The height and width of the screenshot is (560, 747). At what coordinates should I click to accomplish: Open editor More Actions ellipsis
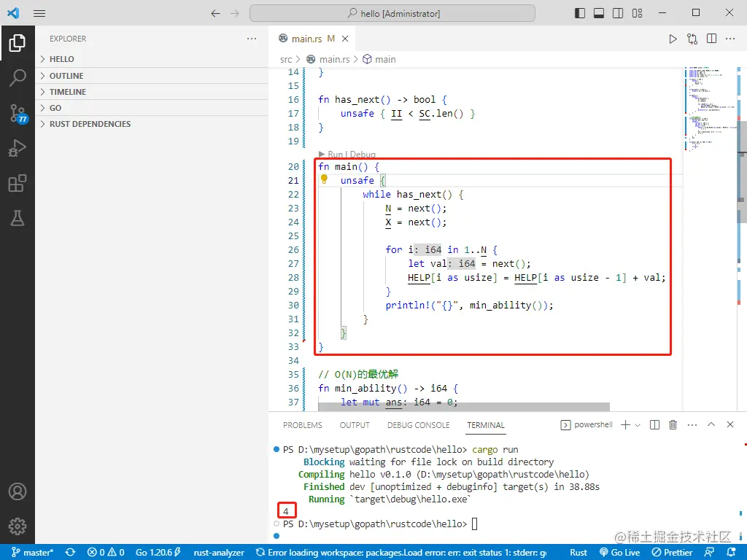(x=730, y=39)
